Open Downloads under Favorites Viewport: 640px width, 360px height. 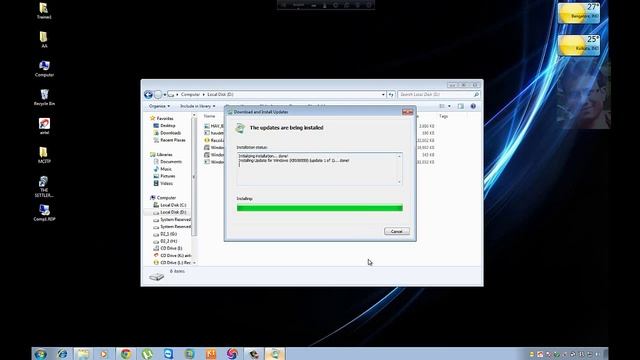pyautogui.click(x=171, y=133)
